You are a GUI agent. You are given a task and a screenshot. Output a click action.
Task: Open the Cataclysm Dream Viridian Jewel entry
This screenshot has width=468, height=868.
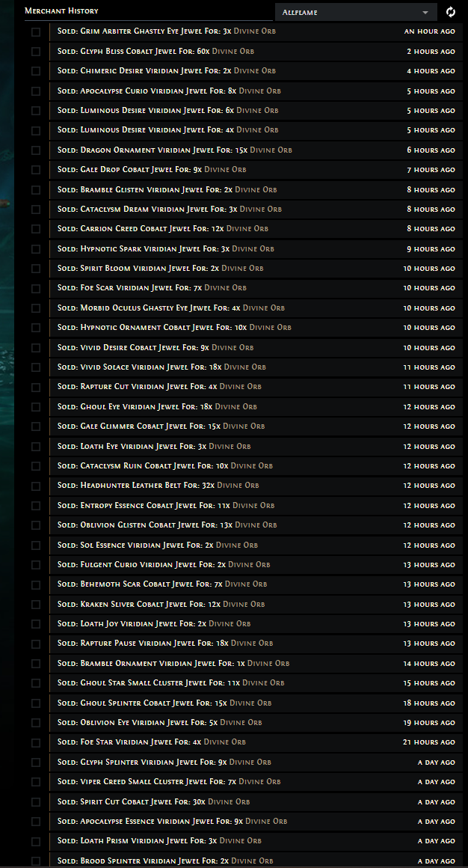click(256, 210)
